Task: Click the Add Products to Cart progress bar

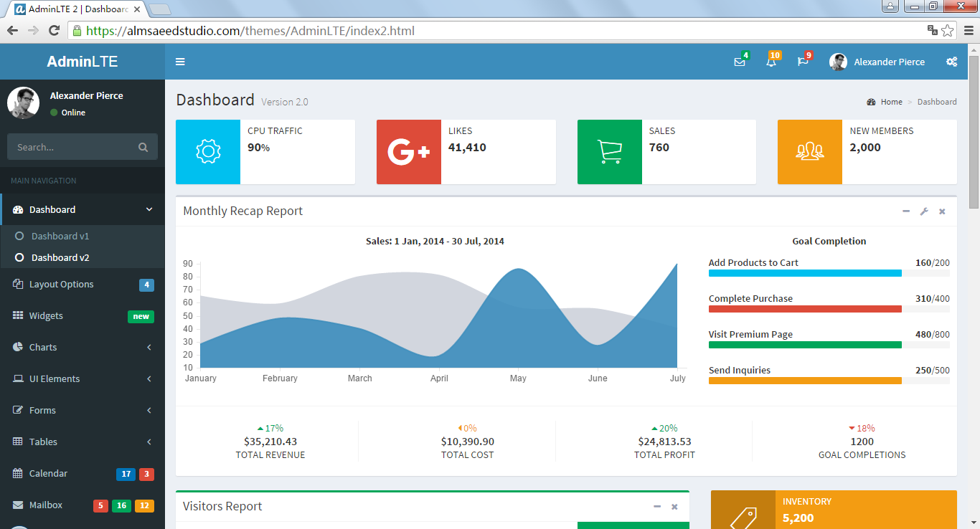Action: [805, 273]
